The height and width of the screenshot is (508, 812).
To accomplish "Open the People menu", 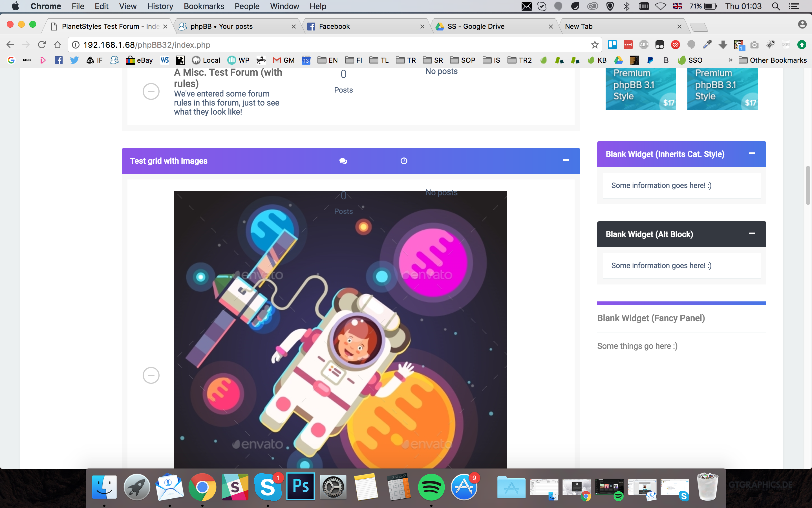I will click(247, 6).
